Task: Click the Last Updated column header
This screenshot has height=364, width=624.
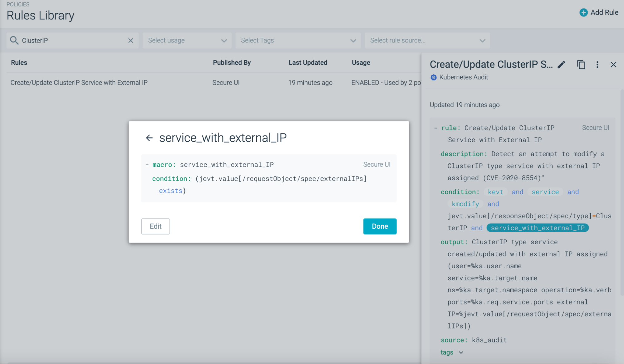Action: coord(308,63)
